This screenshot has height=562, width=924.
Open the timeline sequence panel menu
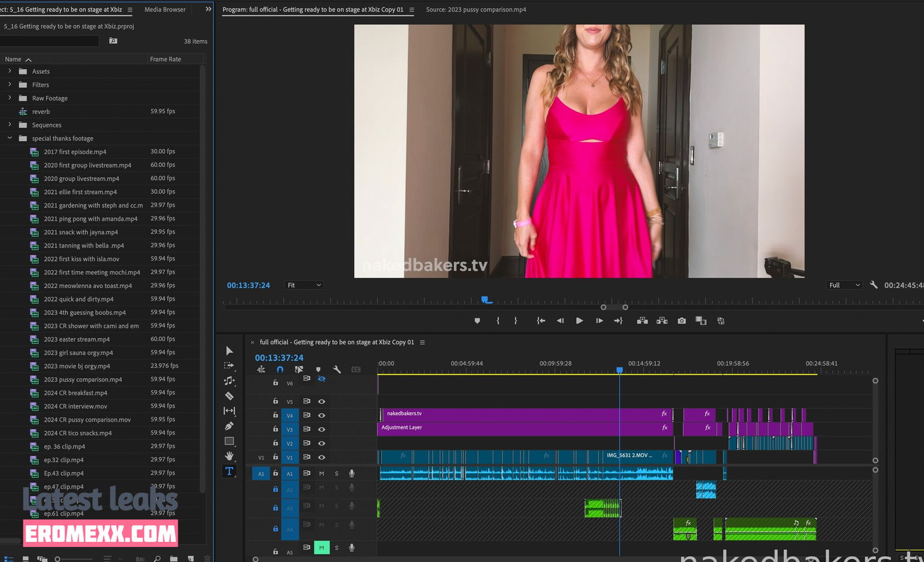coord(422,343)
